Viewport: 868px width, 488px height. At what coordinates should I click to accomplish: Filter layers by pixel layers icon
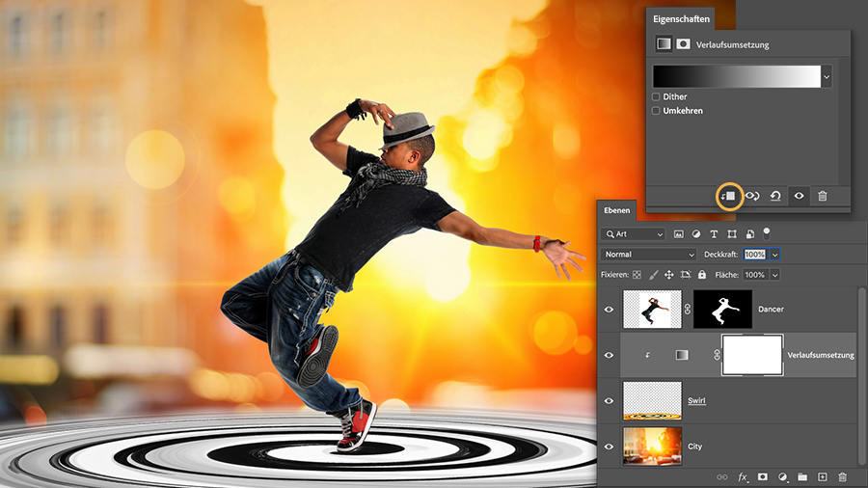pos(679,234)
